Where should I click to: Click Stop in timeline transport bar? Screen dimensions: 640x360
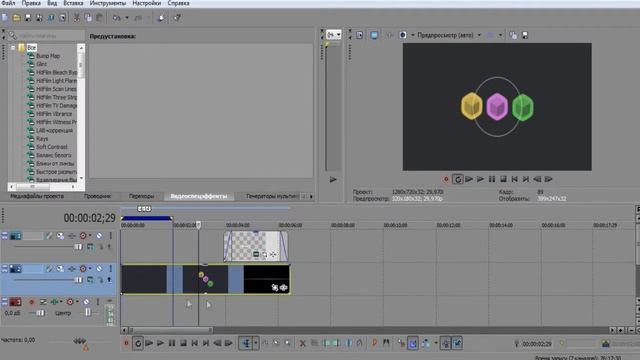click(183, 343)
